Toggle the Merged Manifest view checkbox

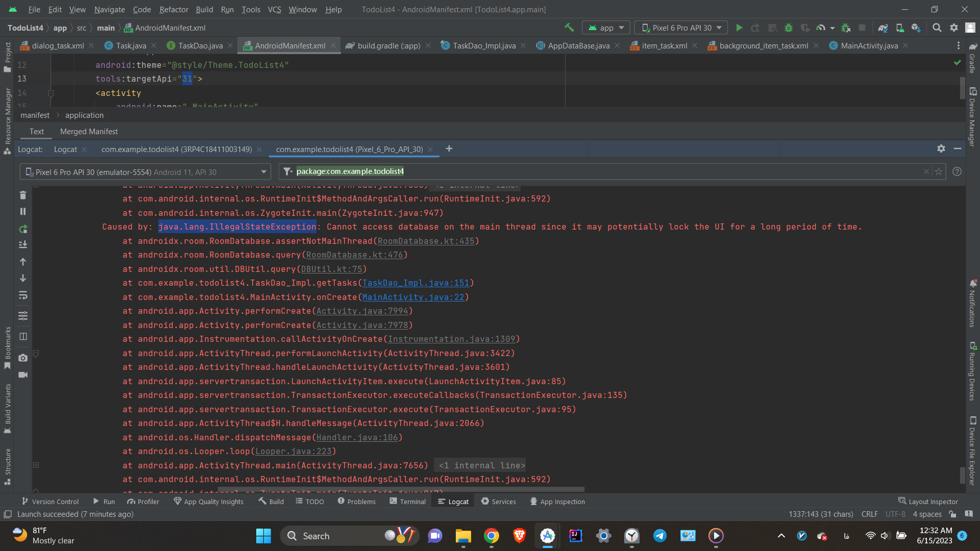(x=89, y=131)
